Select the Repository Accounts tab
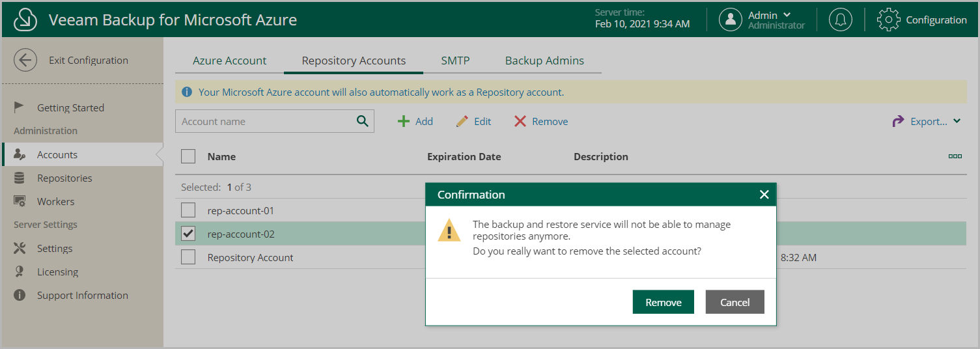980x349 pixels. [x=354, y=61]
